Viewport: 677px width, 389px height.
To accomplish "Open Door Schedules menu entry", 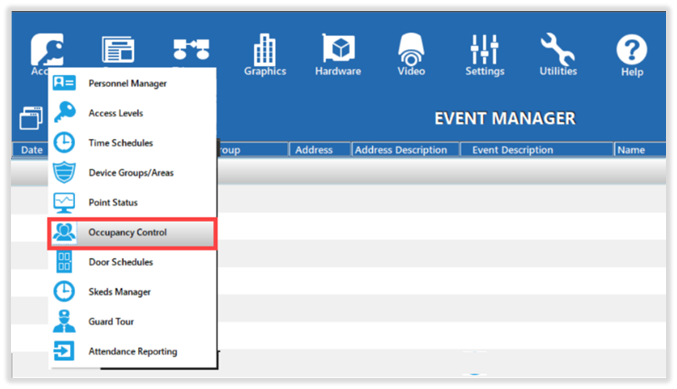I will coord(120,262).
